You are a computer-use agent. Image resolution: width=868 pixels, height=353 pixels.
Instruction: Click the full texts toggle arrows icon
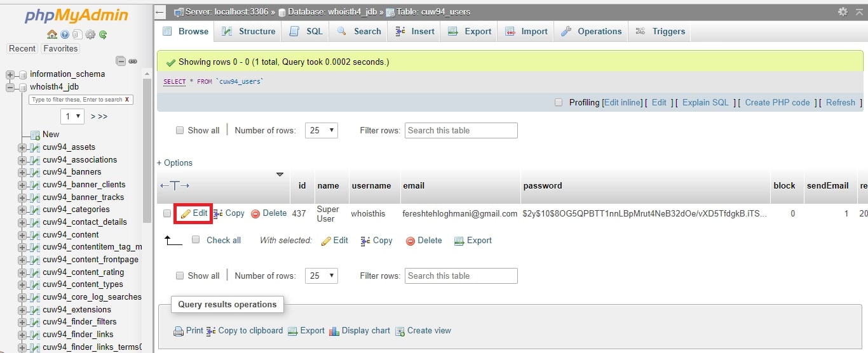175,185
